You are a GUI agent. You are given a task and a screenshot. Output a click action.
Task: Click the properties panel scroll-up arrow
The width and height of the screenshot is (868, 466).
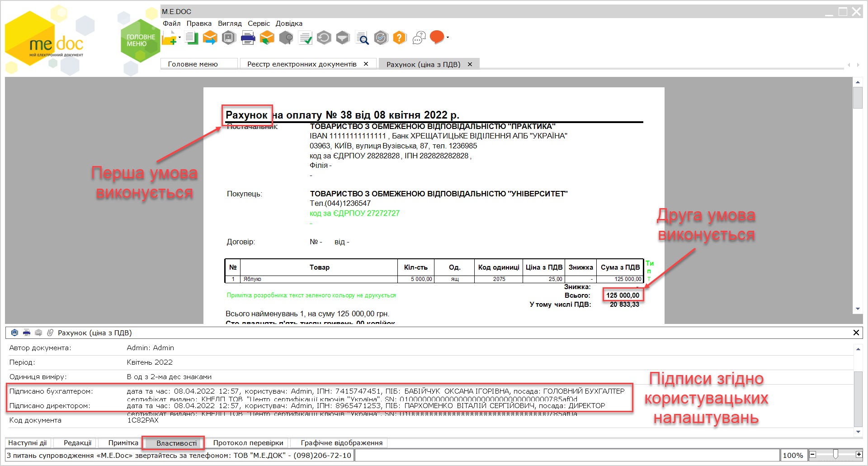click(x=858, y=349)
